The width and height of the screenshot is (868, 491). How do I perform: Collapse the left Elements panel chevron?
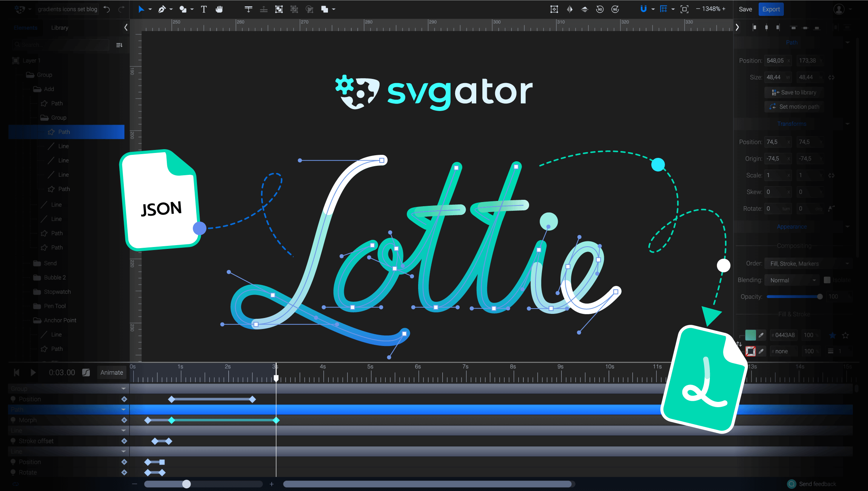point(126,27)
